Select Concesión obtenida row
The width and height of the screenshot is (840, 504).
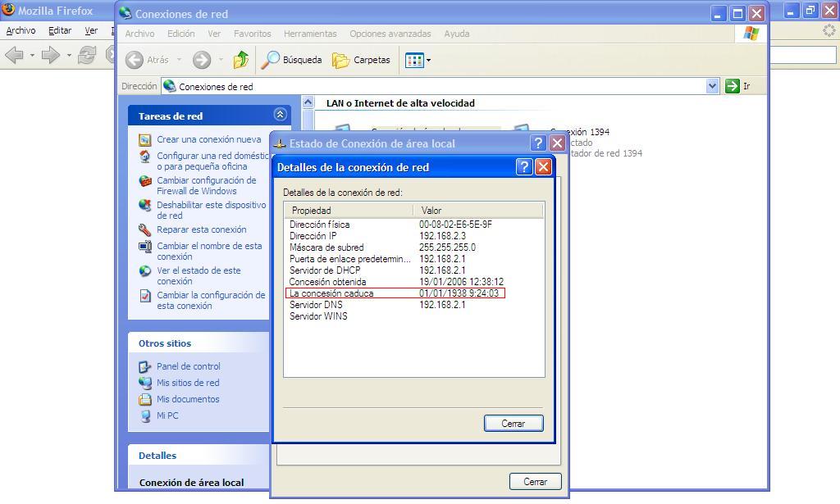[x=413, y=281]
